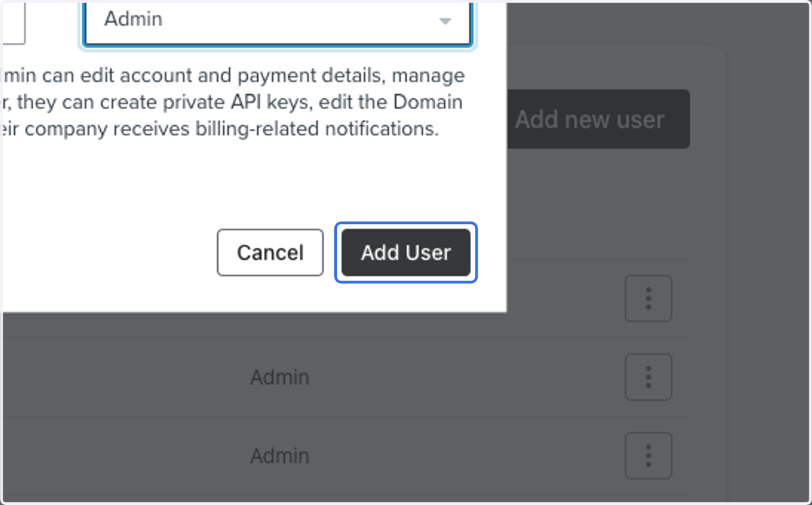Click the Add User button

tap(406, 252)
